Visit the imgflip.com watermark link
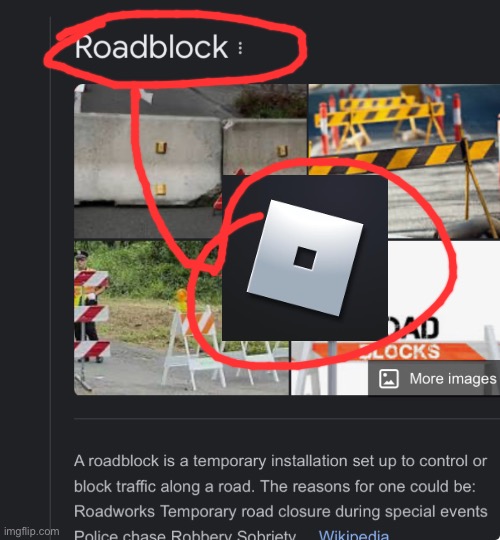500x540 pixels. click(x=32, y=531)
